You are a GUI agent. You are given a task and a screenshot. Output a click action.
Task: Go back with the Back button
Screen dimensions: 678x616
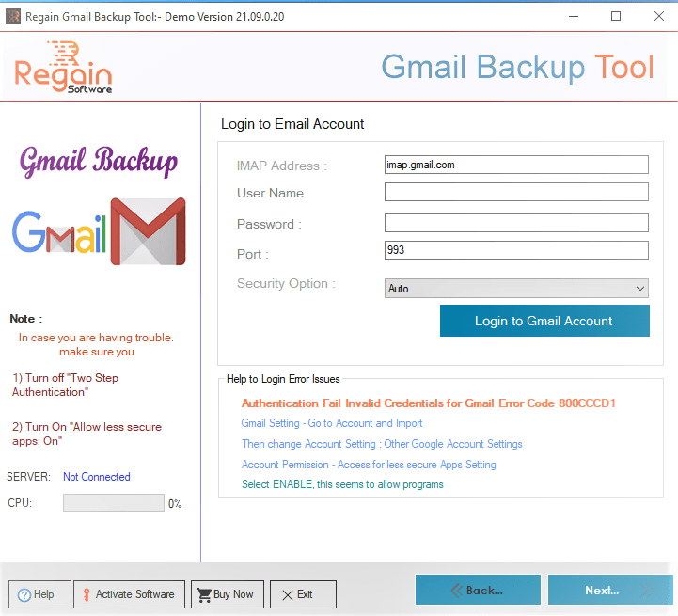[x=478, y=590]
